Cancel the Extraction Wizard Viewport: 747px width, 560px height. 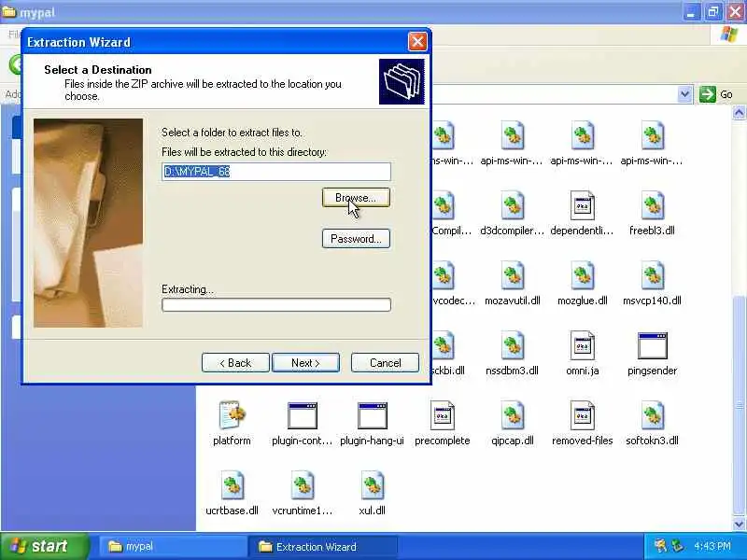[x=385, y=363]
